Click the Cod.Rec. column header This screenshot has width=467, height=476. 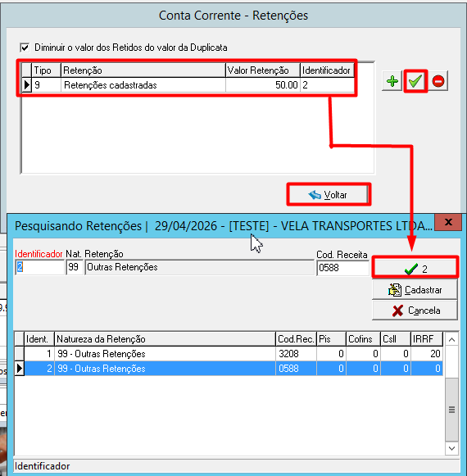click(x=296, y=339)
